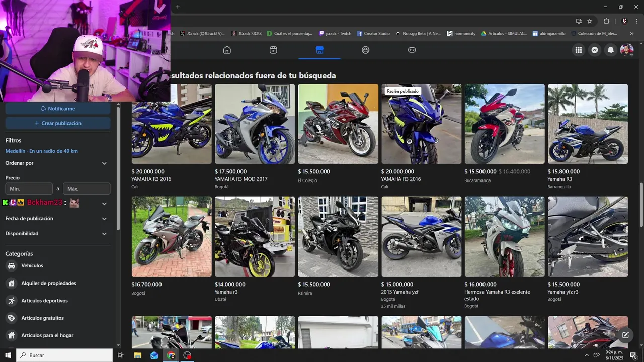Click the page vertical scrollbar thumb
The width and height of the screenshot is (644, 362).
pyautogui.click(x=641, y=204)
